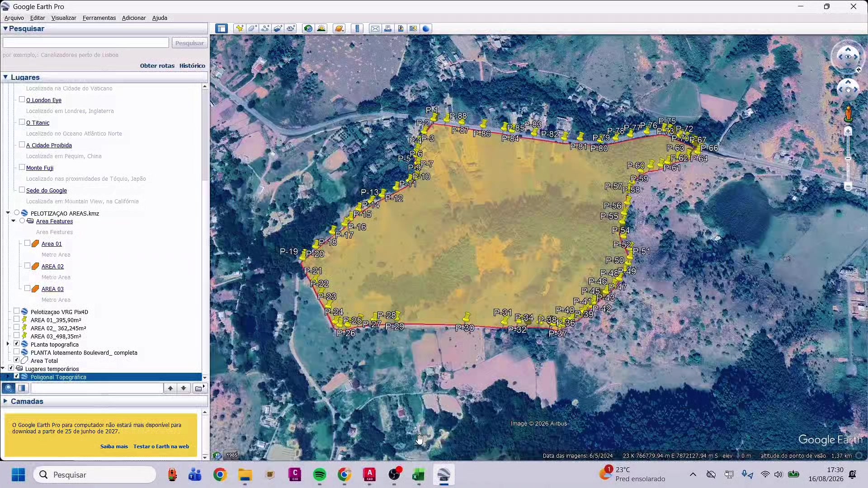Enable the Area 01 polygon checkbox
Image resolution: width=868 pixels, height=488 pixels.
pyautogui.click(x=28, y=243)
